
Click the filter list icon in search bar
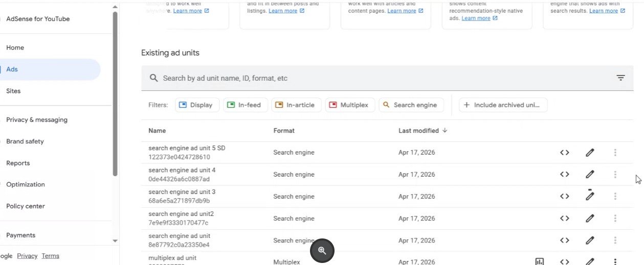(x=620, y=78)
